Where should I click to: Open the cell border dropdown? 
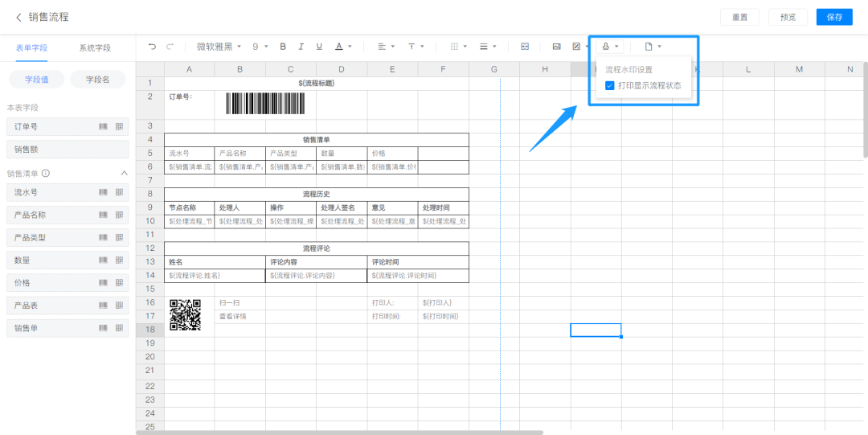tap(459, 47)
